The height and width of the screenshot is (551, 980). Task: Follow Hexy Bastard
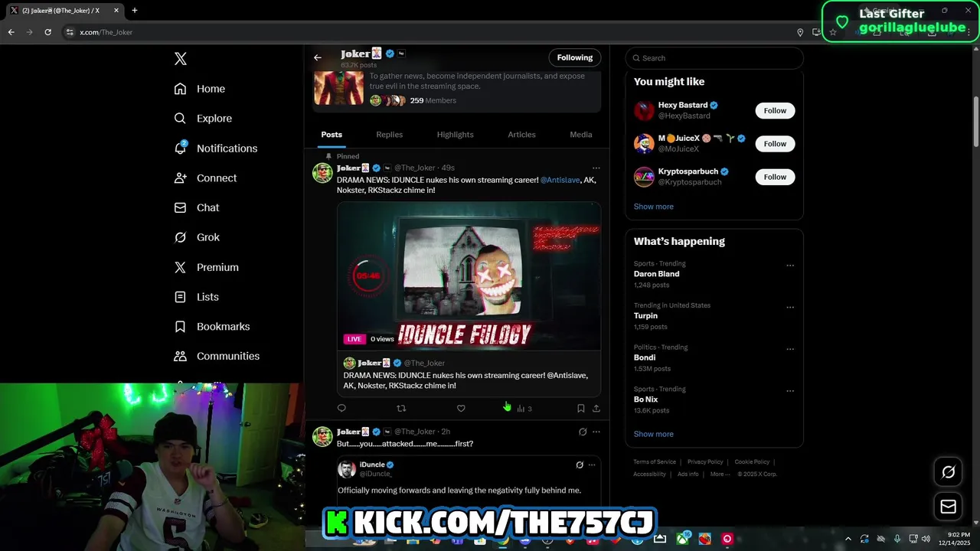(x=775, y=110)
